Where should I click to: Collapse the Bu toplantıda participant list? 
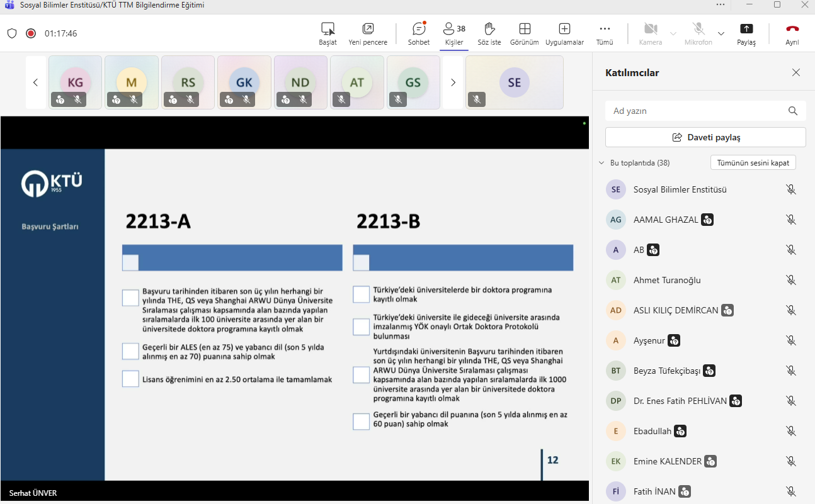coord(601,163)
